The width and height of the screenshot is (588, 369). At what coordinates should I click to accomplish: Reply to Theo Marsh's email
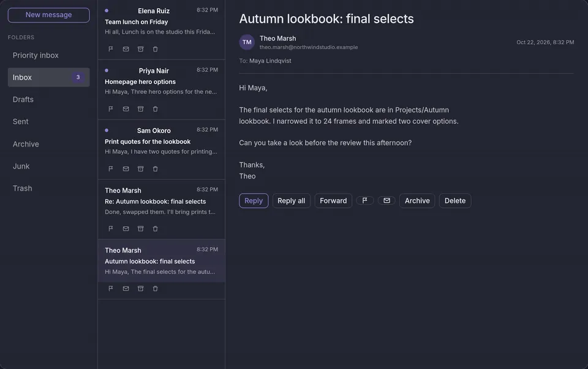[254, 200]
